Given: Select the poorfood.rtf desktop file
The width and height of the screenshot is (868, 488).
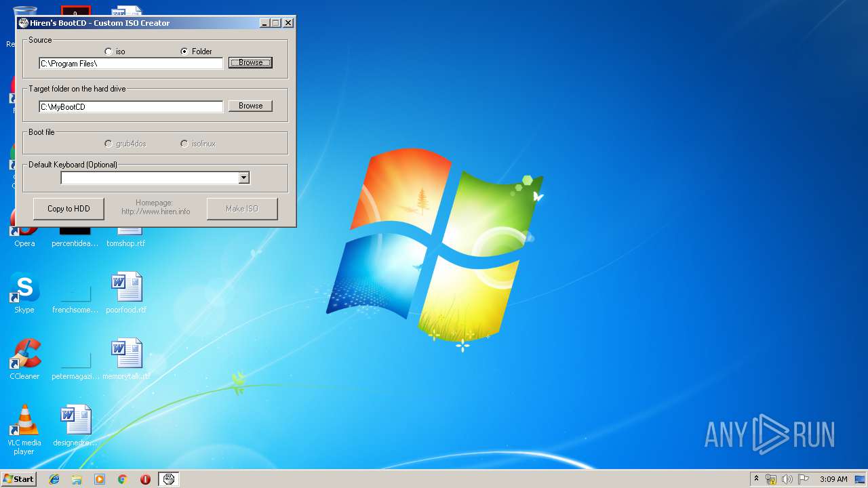Looking at the screenshot, I should [x=126, y=293].
